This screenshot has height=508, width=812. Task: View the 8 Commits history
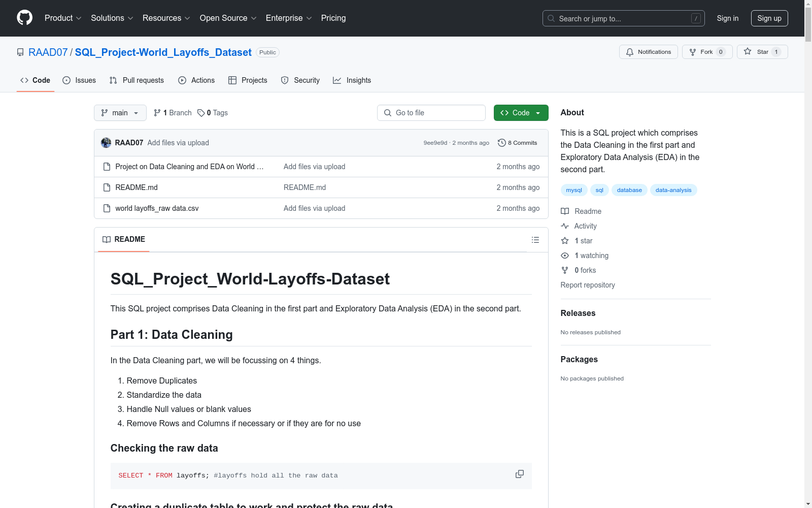pos(518,143)
